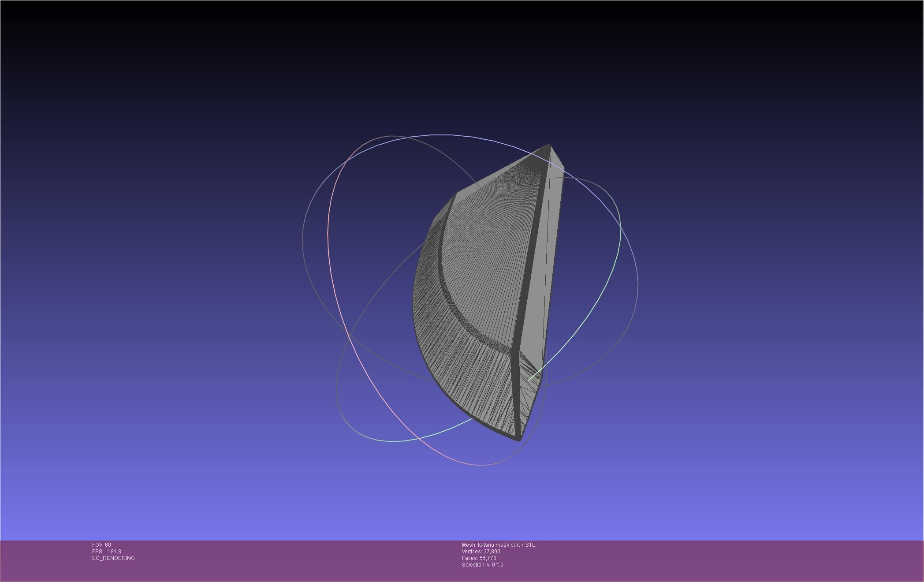Click the bottom pointed tip of mesh
The image size is (924, 582).
519,438
